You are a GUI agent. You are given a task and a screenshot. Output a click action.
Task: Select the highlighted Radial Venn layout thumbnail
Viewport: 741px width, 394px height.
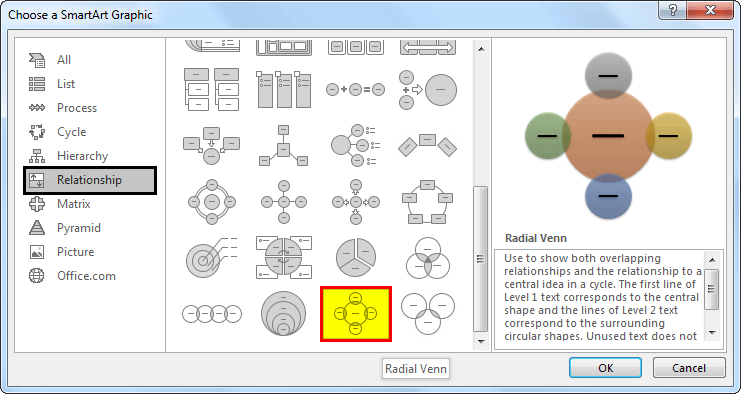click(x=356, y=314)
